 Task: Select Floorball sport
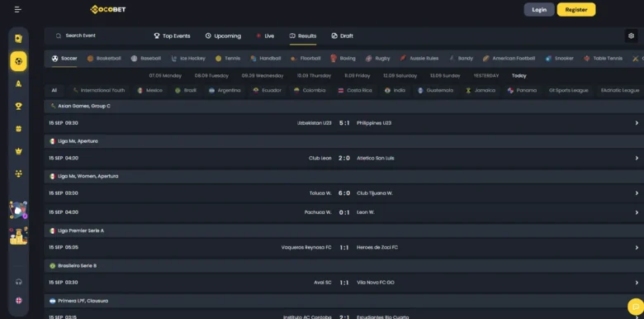coord(305,59)
